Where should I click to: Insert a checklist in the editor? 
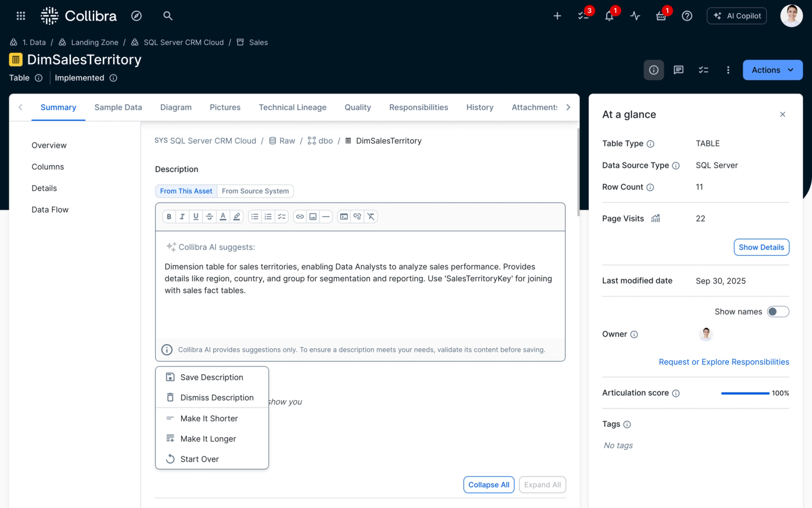(281, 217)
